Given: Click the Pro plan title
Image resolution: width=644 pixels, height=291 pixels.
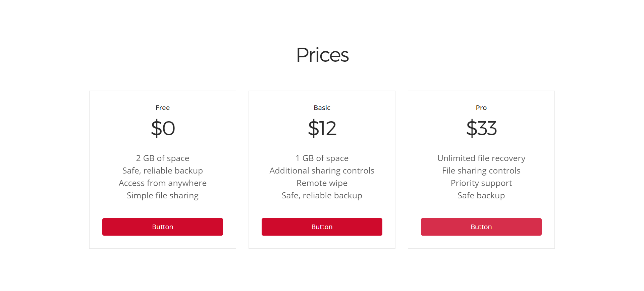Looking at the screenshot, I should (481, 108).
